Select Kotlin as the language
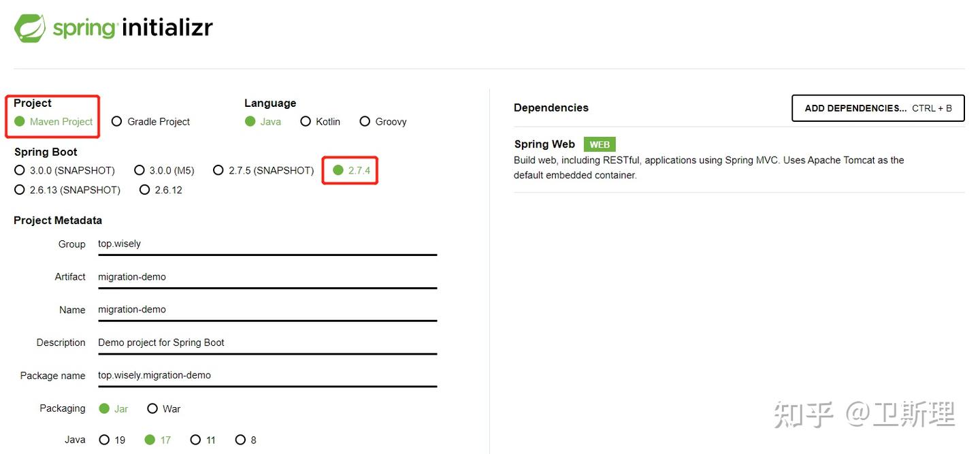Image resolution: width=980 pixels, height=454 pixels. click(306, 121)
